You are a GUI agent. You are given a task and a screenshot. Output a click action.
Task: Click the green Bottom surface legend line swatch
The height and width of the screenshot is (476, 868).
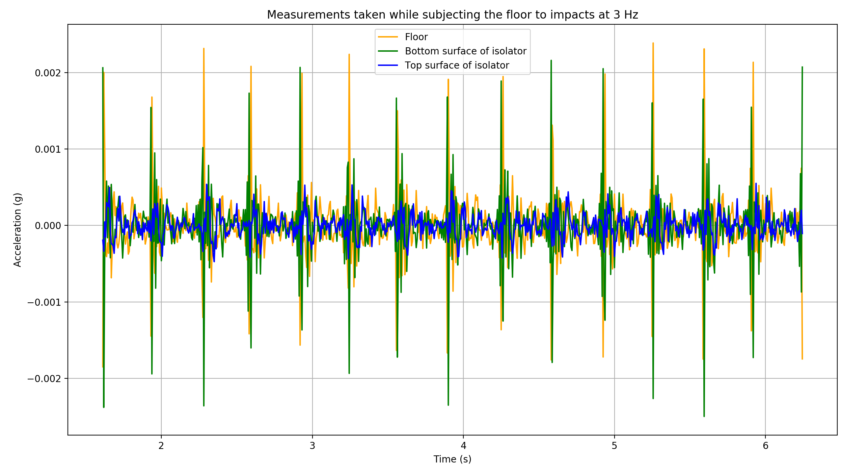(388, 51)
